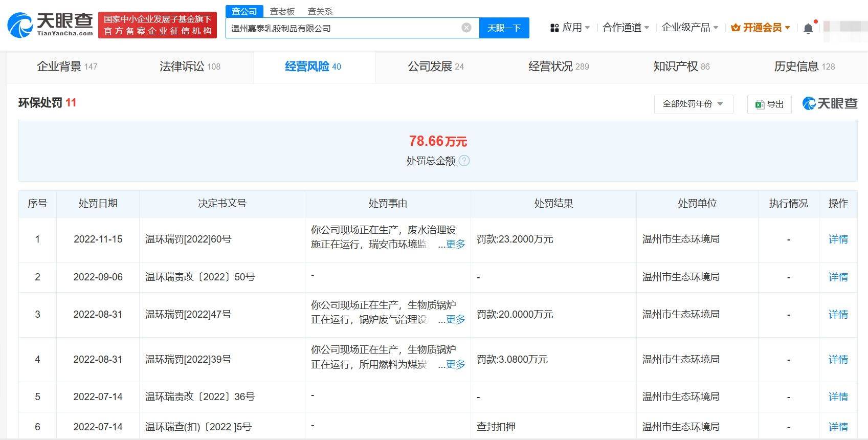868x440 pixels.
Task: Expand the 全部处罚年份 dropdown
Action: tap(693, 104)
